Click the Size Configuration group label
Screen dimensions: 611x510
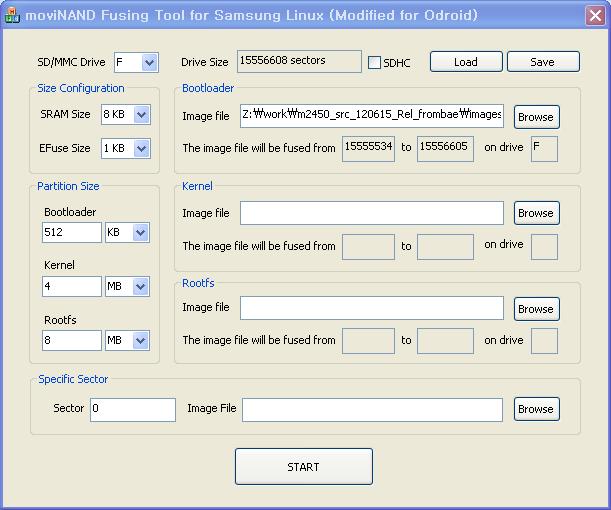pos(81,88)
